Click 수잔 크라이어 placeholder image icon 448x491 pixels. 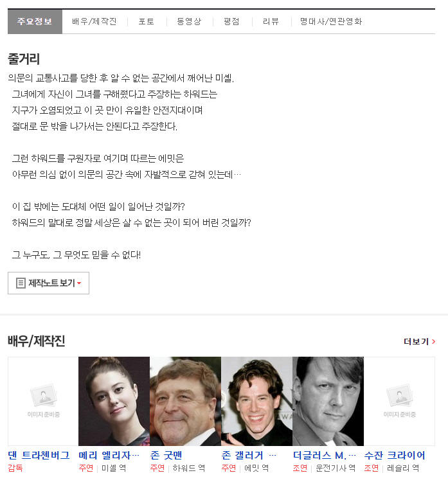(399, 395)
